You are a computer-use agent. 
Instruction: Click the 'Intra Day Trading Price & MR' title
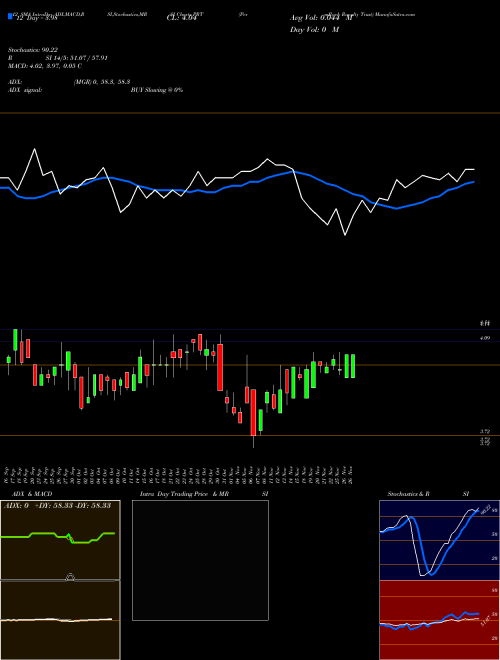coord(185,494)
